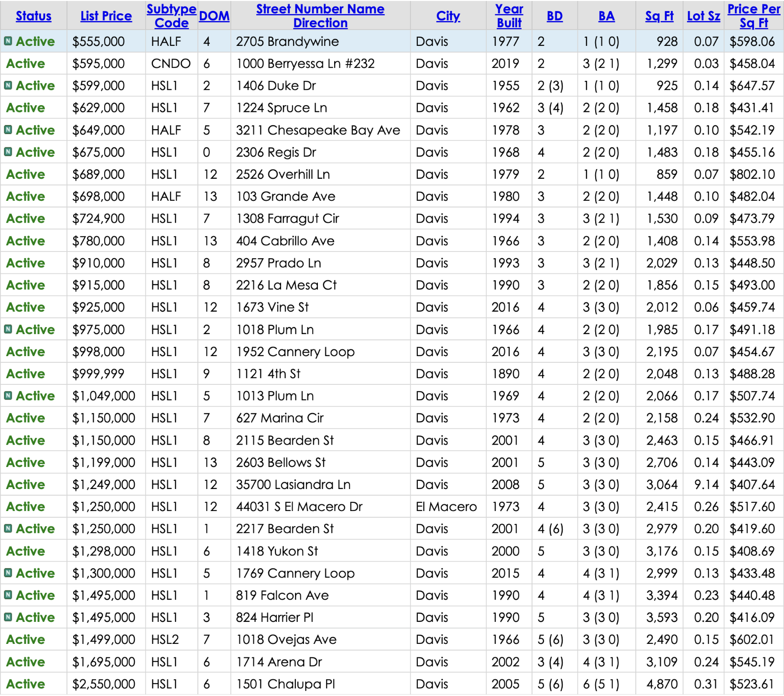Sort by Price Per Sq Ft header

click(x=754, y=16)
